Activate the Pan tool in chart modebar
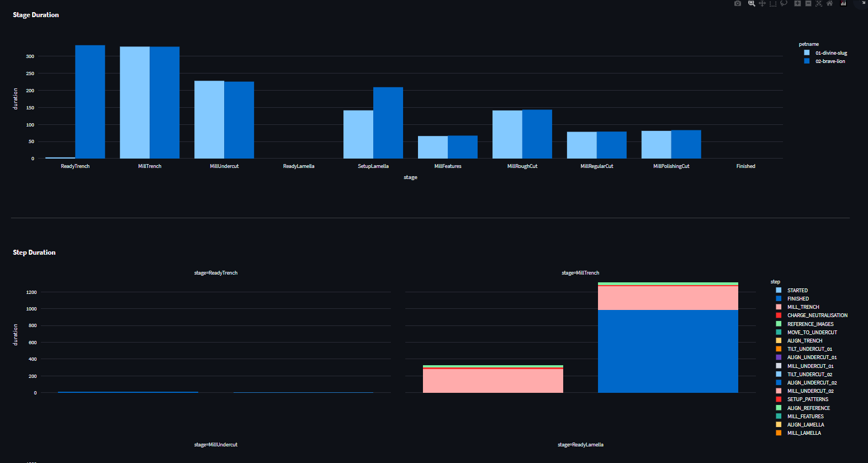868x463 pixels. pyautogui.click(x=762, y=3)
